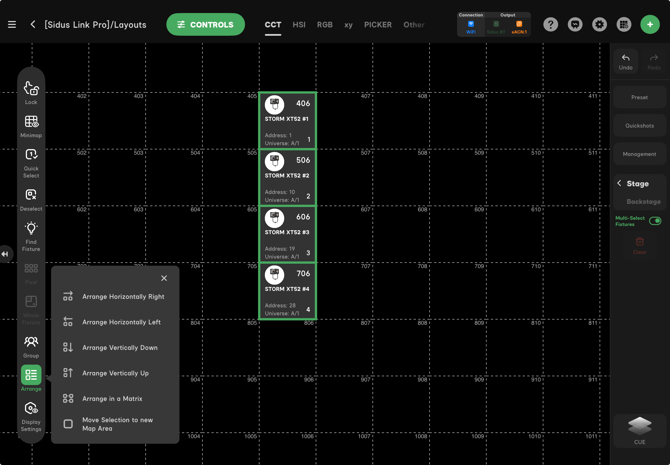This screenshot has height=465, width=670.
Task: Collapse the left toolbar with double arrow
Action: (x=5, y=254)
